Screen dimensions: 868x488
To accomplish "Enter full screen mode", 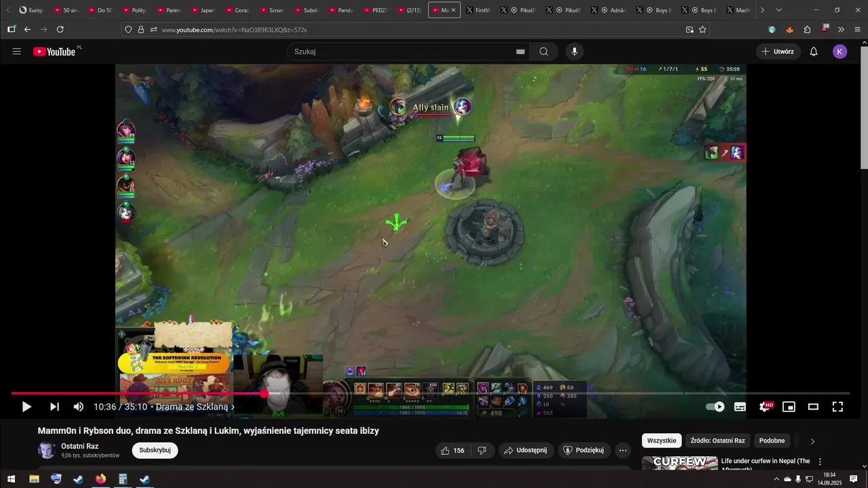I will click(x=837, y=407).
